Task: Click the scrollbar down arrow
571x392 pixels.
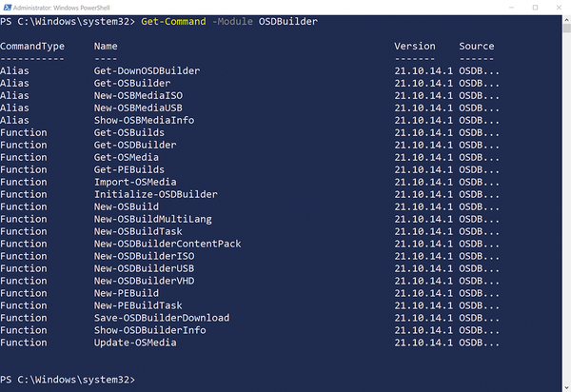Action: tap(566, 387)
